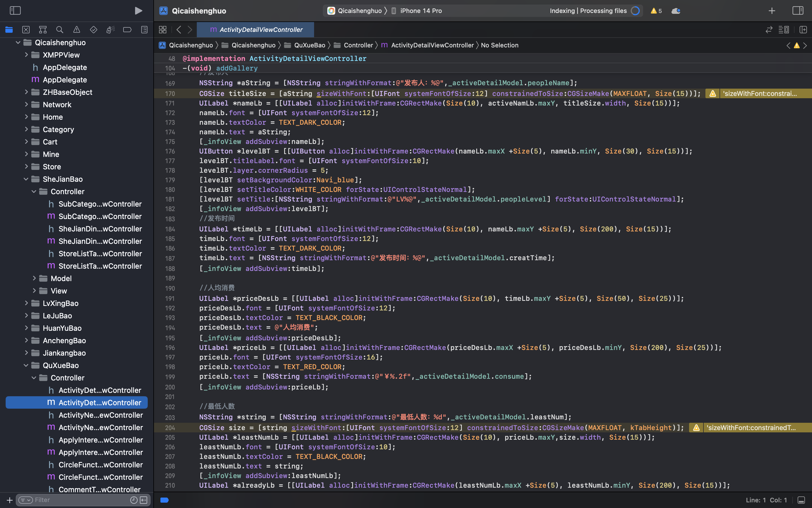The image size is (812, 508).
Task: Open the editor options minimap menu
Action: 784,30
